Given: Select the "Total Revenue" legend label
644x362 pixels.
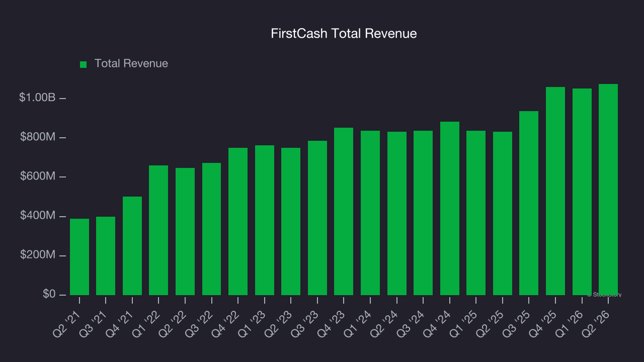Looking at the screenshot, I should (x=131, y=64).
